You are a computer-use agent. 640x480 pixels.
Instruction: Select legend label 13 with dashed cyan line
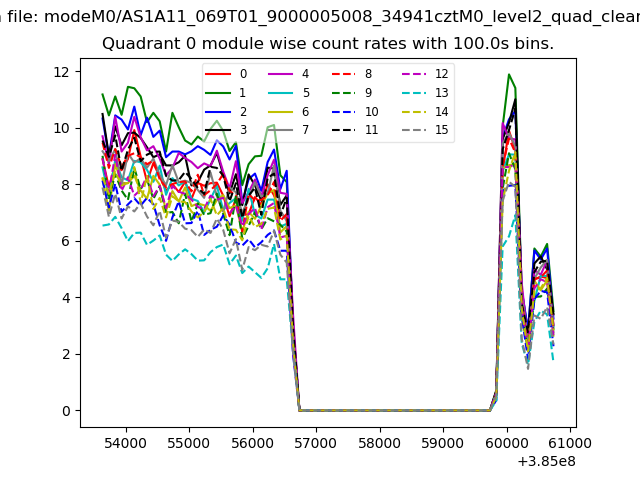(x=441, y=93)
